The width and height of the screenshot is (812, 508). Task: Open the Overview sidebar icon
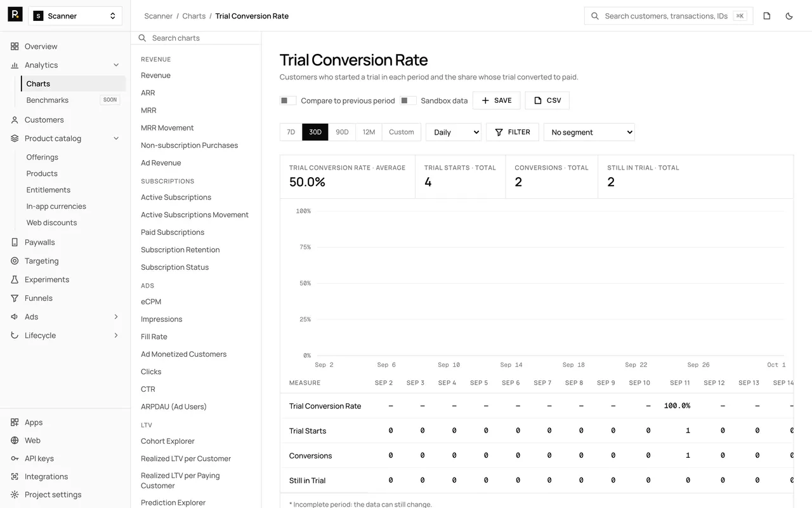click(x=15, y=46)
